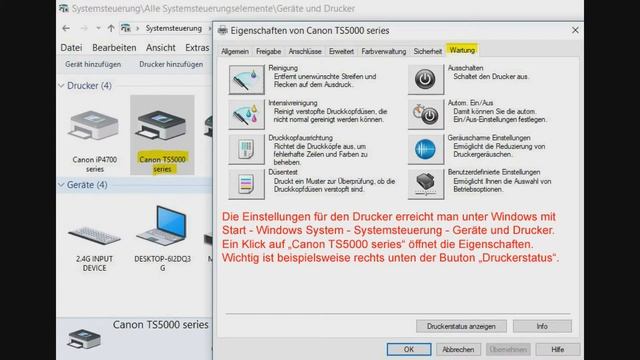Switch to the Farbverwaltung tab
This screenshot has width=640, height=360.
click(x=384, y=51)
